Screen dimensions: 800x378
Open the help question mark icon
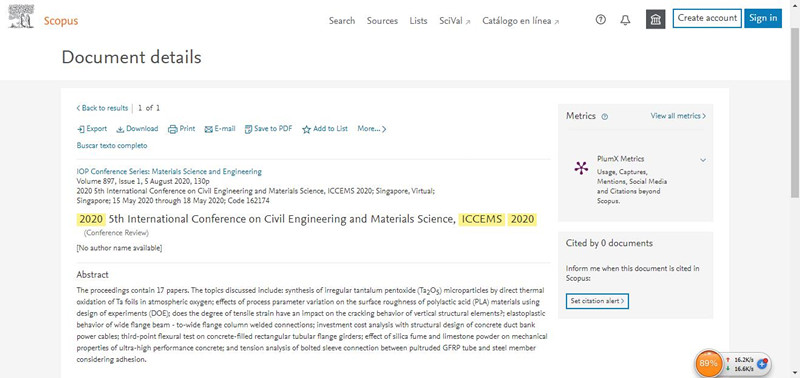(601, 20)
